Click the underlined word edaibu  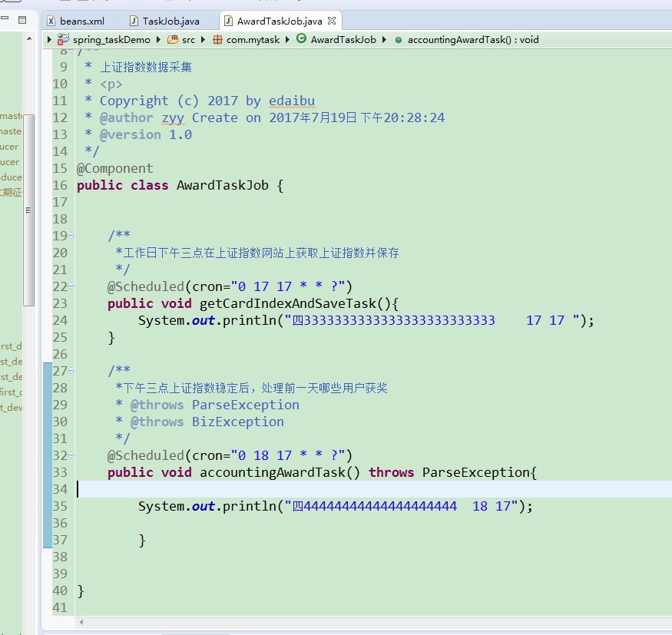coord(292,101)
